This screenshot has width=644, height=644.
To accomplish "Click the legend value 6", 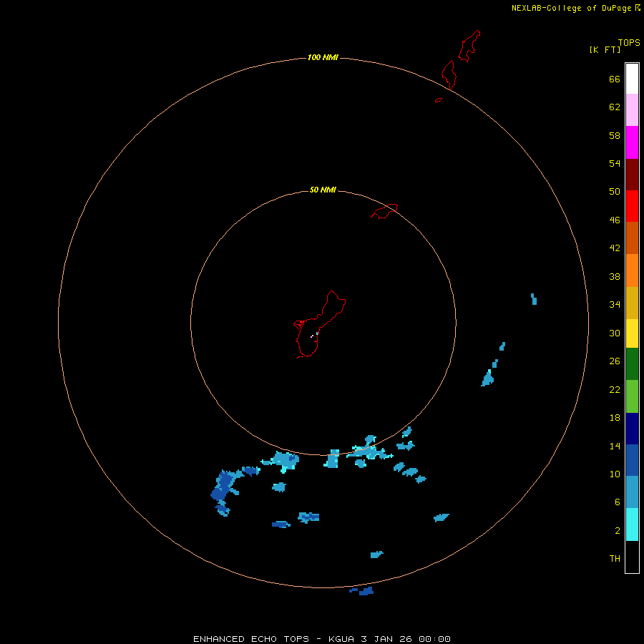I will [617, 502].
